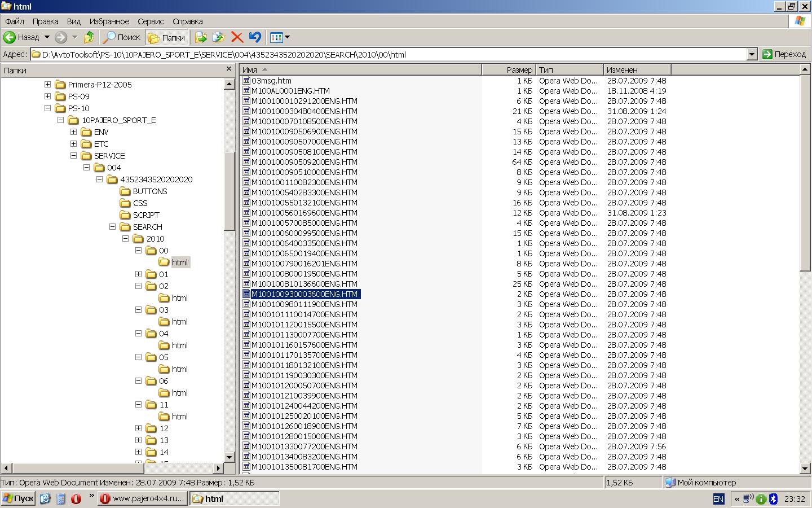Toggle the Папки folders pane button

pos(167,37)
